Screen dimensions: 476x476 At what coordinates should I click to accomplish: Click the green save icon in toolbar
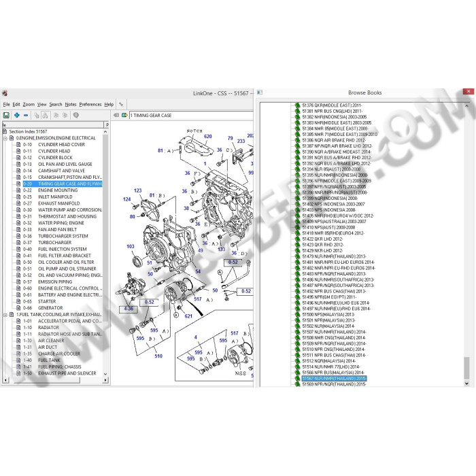(x=6, y=116)
